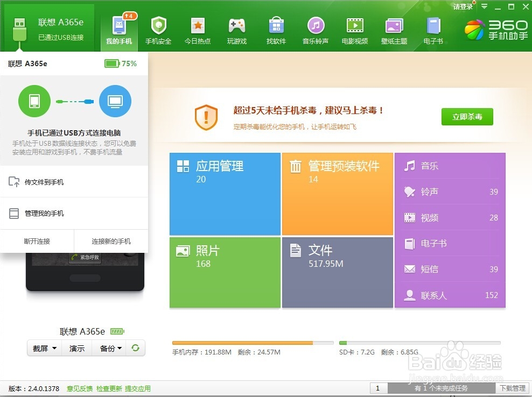The width and height of the screenshot is (532, 397).
Task: Click the 演示 button
Action: tap(76, 348)
